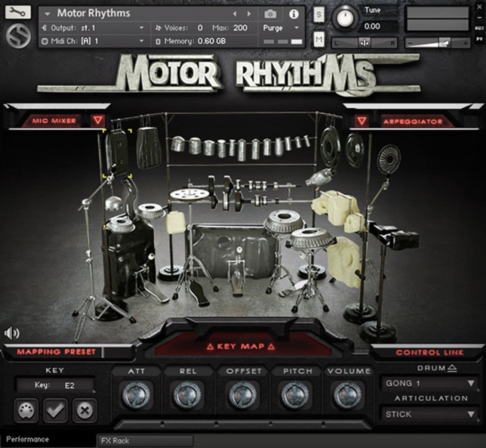Open the STICK articulation dropdown
486x448 pixels.
tap(430, 414)
